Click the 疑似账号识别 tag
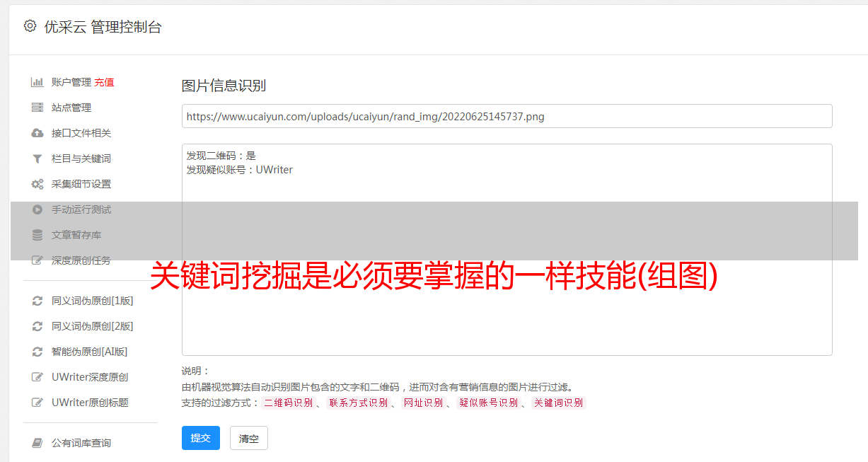The height and width of the screenshot is (462, 868). (x=488, y=403)
